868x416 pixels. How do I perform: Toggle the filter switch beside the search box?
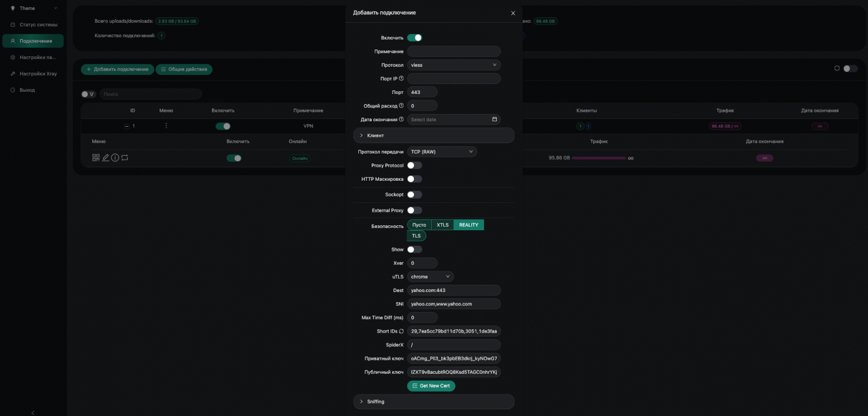coord(88,94)
